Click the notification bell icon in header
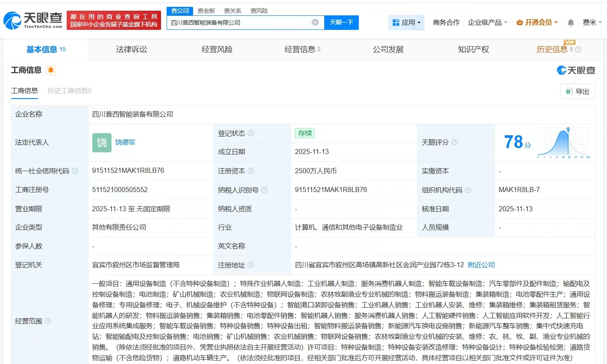 571,23
